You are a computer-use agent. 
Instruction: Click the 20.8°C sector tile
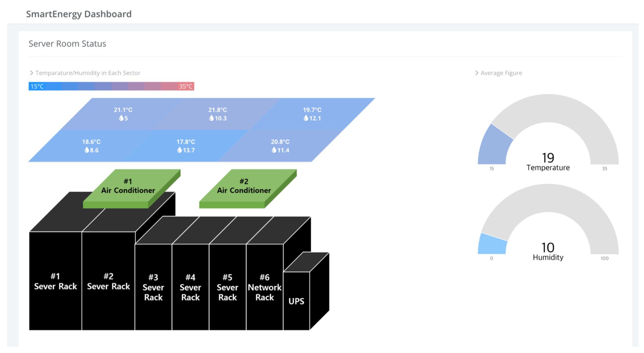pyautogui.click(x=280, y=146)
